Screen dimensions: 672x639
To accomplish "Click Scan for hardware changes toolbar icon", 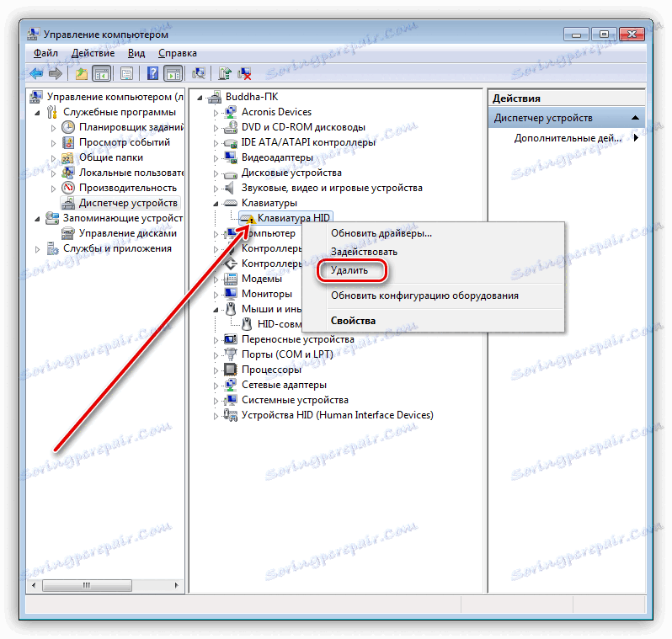I will coord(199,74).
